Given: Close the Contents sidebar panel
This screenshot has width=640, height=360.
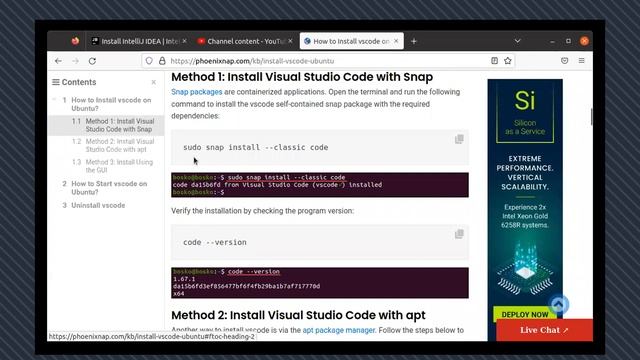Looking at the screenshot, I should pos(154,82).
